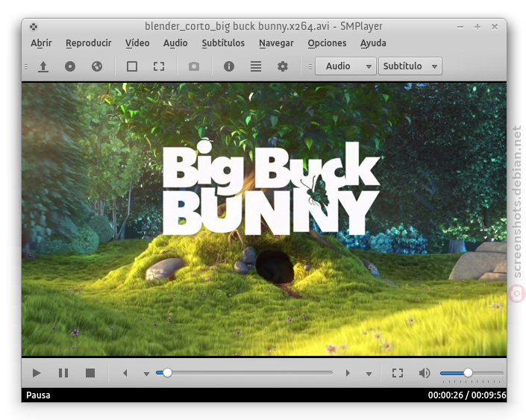The image size is (526, 420).
Task: Open the Abrir menu
Action: point(41,43)
